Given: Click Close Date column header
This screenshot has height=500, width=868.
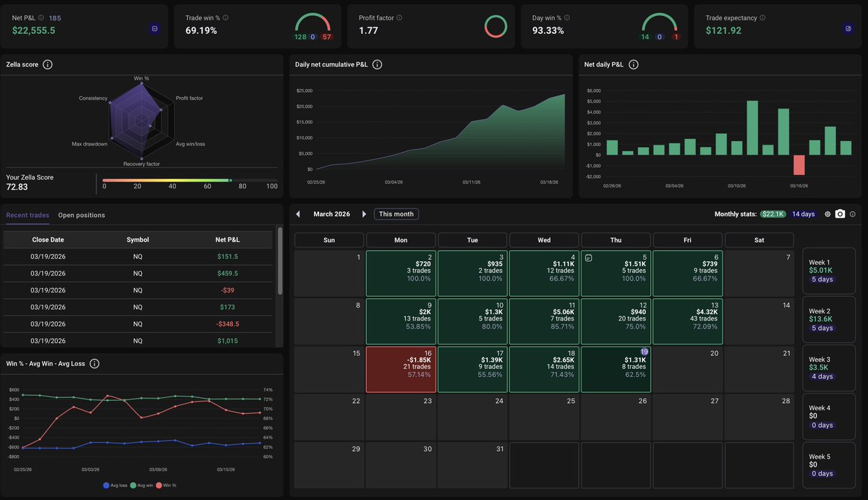Looking at the screenshot, I should [48, 240].
